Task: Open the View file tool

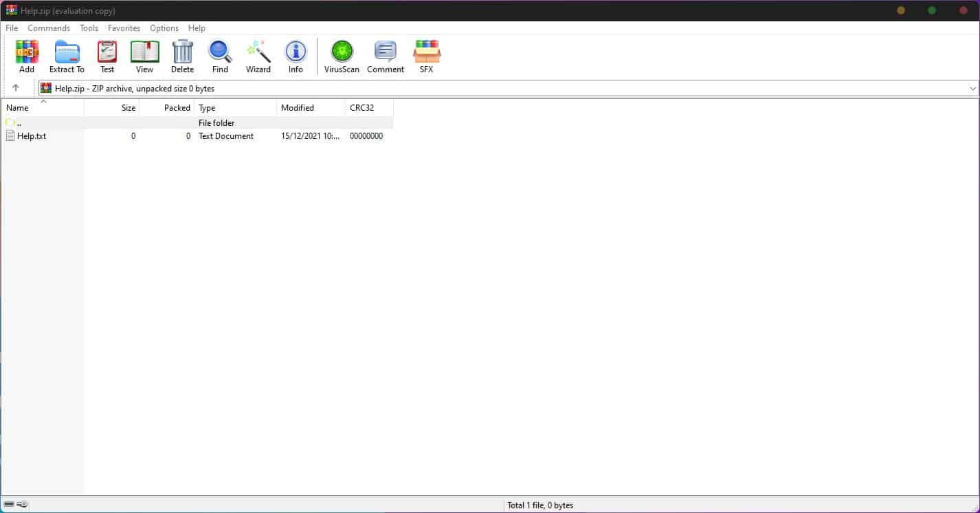Action: (144, 52)
